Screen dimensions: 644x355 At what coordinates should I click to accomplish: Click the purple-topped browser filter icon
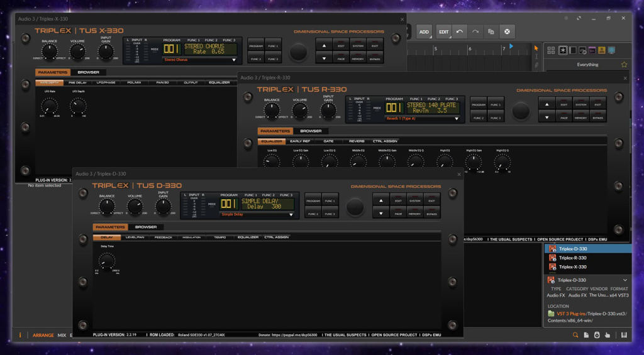pos(592,50)
